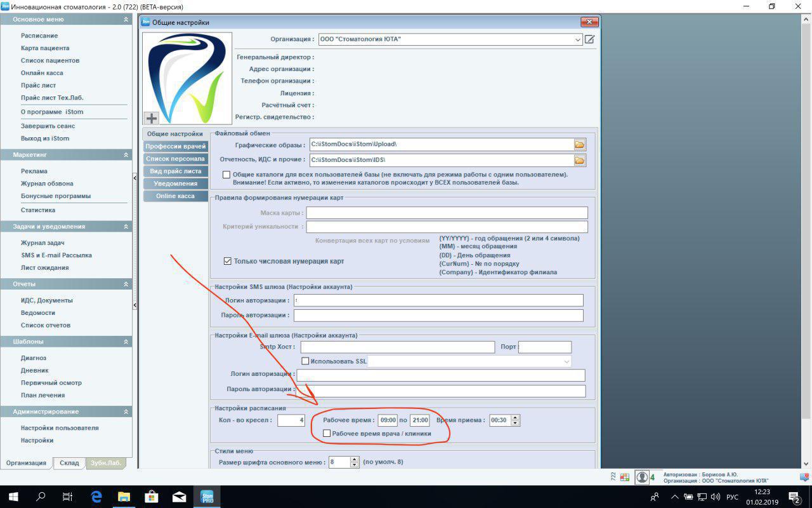Switch to the Профессии врачей tab
This screenshot has height=508, width=812.
click(176, 147)
